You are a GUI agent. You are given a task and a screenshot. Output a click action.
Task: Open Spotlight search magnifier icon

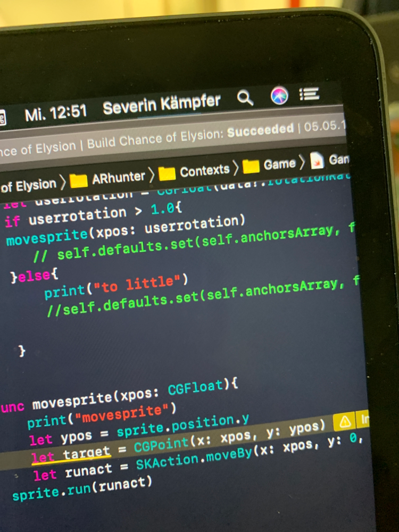coord(245,98)
